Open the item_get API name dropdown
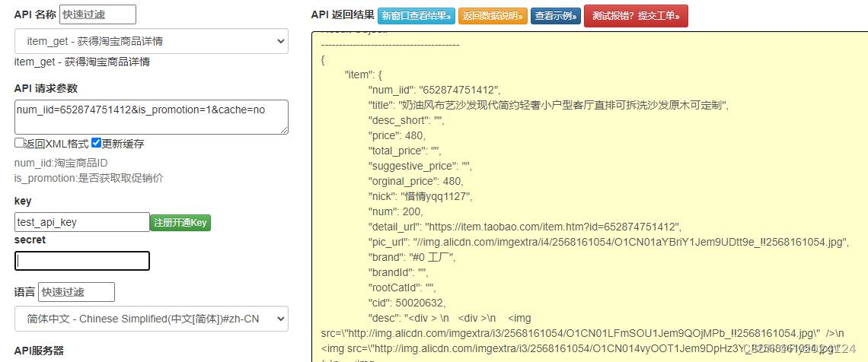This screenshot has width=868, height=362. [151, 42]
